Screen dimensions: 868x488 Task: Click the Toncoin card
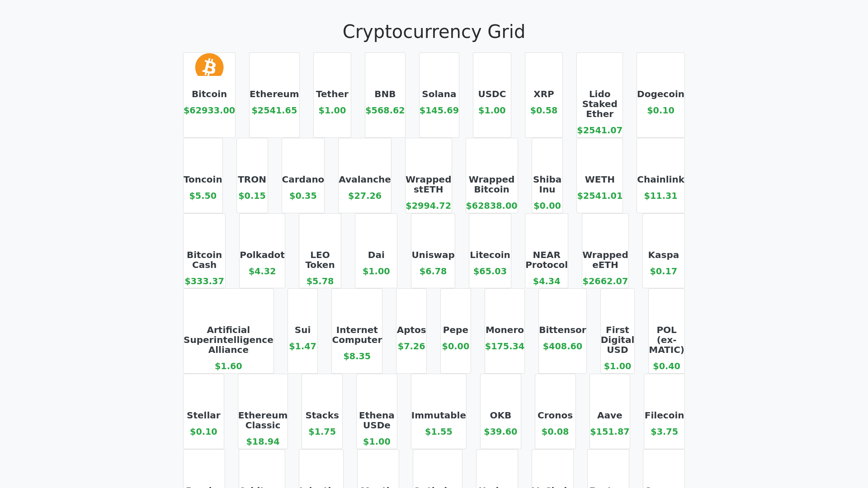coord(203,176)
